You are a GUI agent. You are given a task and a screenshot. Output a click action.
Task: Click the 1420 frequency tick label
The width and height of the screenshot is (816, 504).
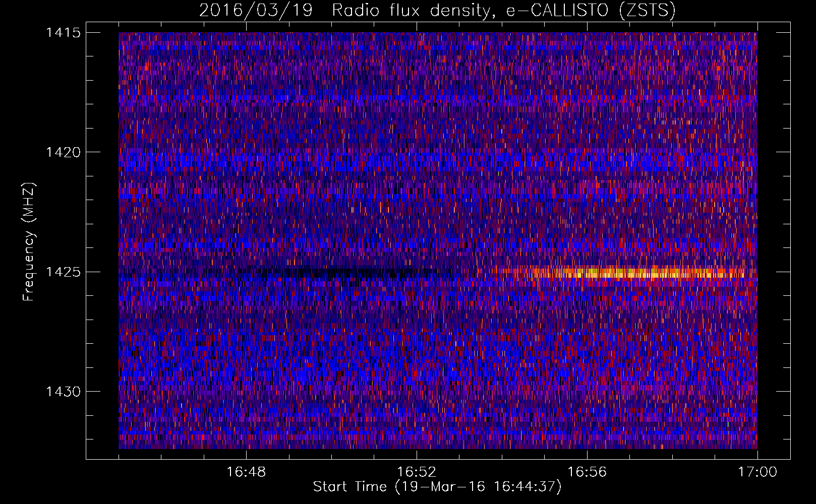click(x=63, y=152)
